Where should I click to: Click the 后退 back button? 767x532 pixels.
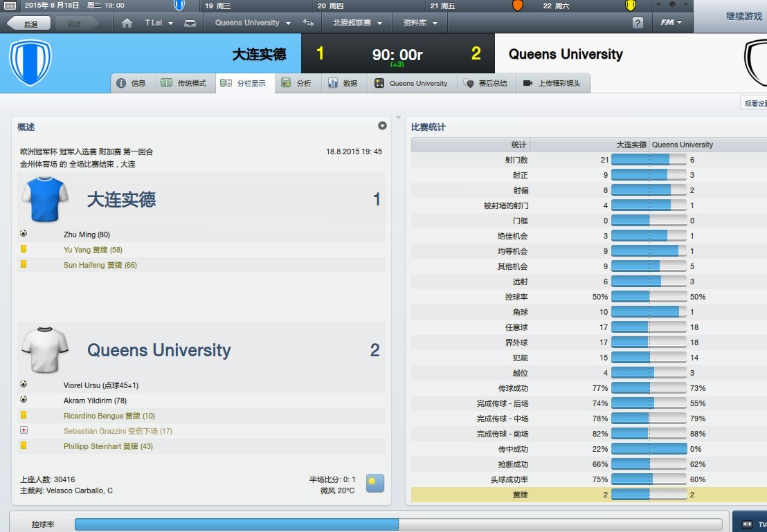[31, 24]
